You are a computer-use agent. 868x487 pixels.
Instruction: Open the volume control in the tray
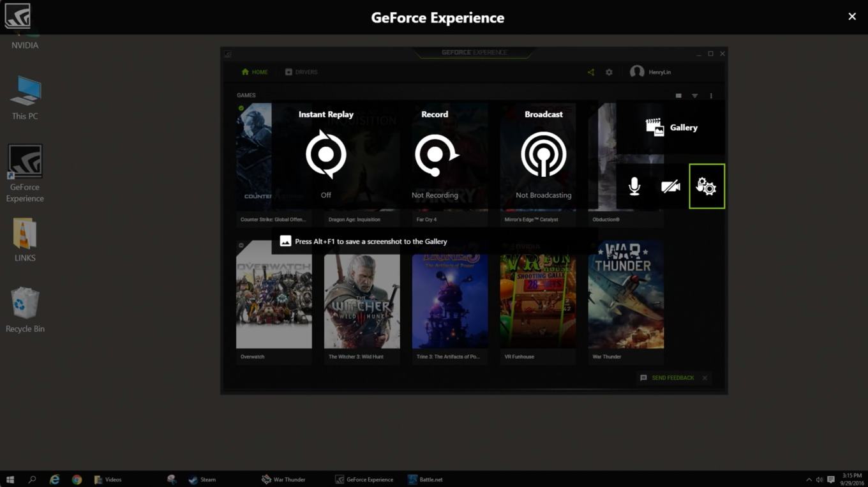click(819, 479)
